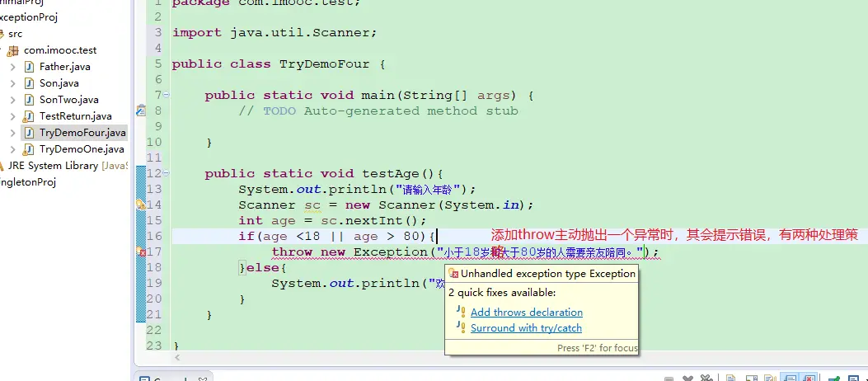Place cursor in 'import java.util.Scanner;' line

[x=274, y=33]
